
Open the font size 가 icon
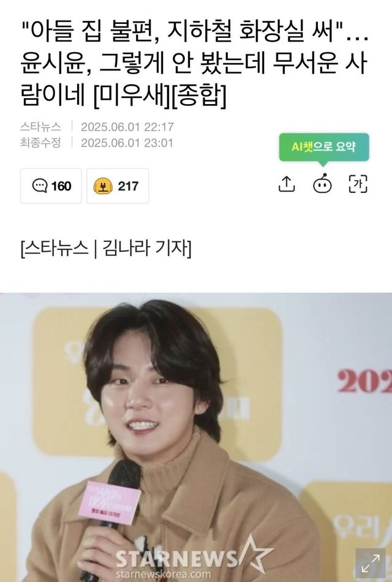click(x=358, y=184)
